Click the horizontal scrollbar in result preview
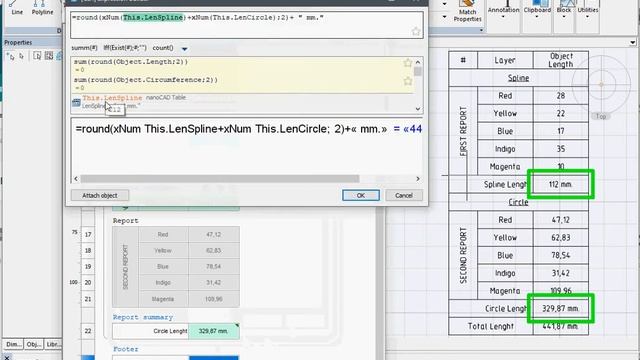640x360 pixels. (x=220, y=179)
